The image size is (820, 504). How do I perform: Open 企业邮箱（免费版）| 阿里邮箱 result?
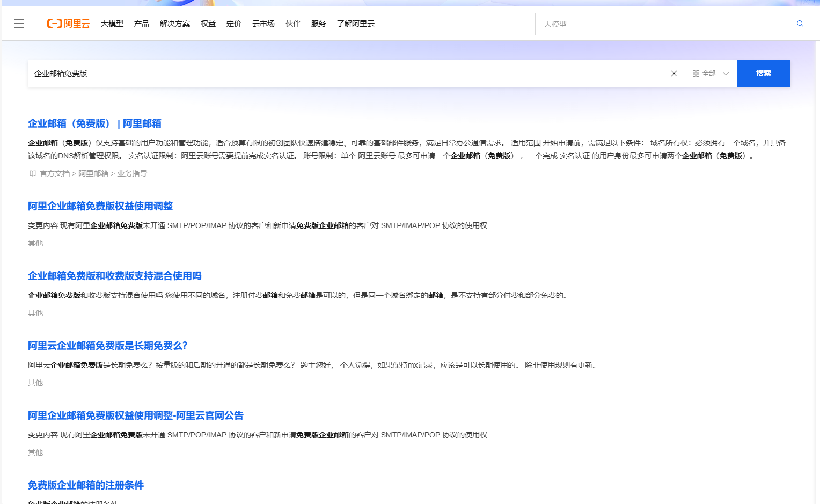point(94,123)
